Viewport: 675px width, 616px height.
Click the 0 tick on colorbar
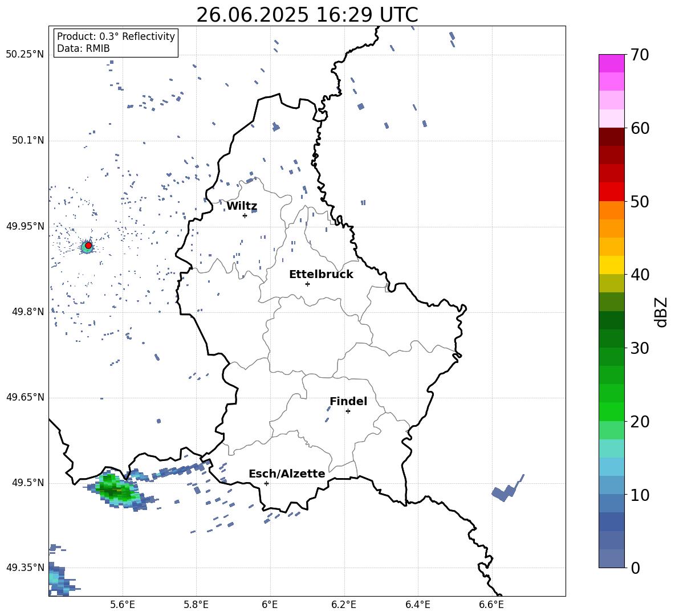pyautogui.click(x=635, y=568)
